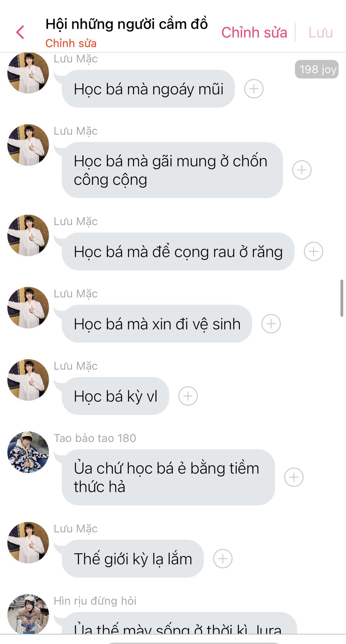Click plus icon beside 'gãi mung ở chốn công cộng'
The width and height of the screenshot is (346, 644).
[x=302, y=170]
